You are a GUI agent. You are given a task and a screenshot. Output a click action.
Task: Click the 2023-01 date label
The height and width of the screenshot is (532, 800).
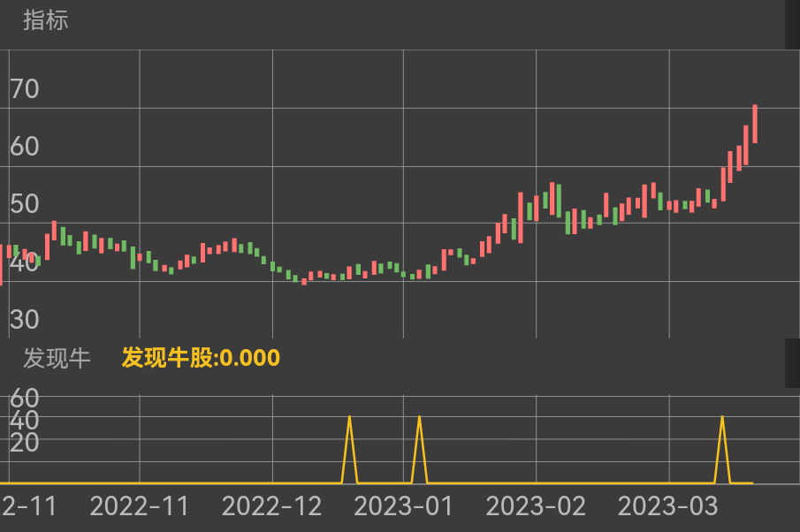click(405, 507)
